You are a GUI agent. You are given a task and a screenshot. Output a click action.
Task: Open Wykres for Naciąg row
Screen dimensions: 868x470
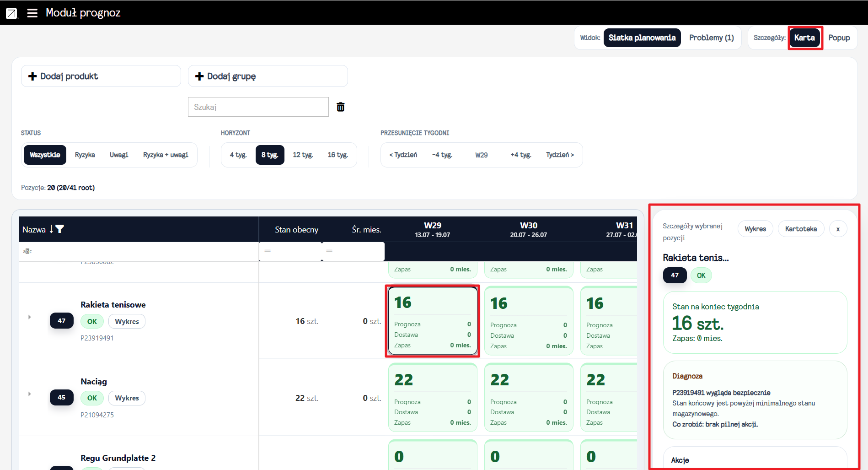(x=127, y=398)
